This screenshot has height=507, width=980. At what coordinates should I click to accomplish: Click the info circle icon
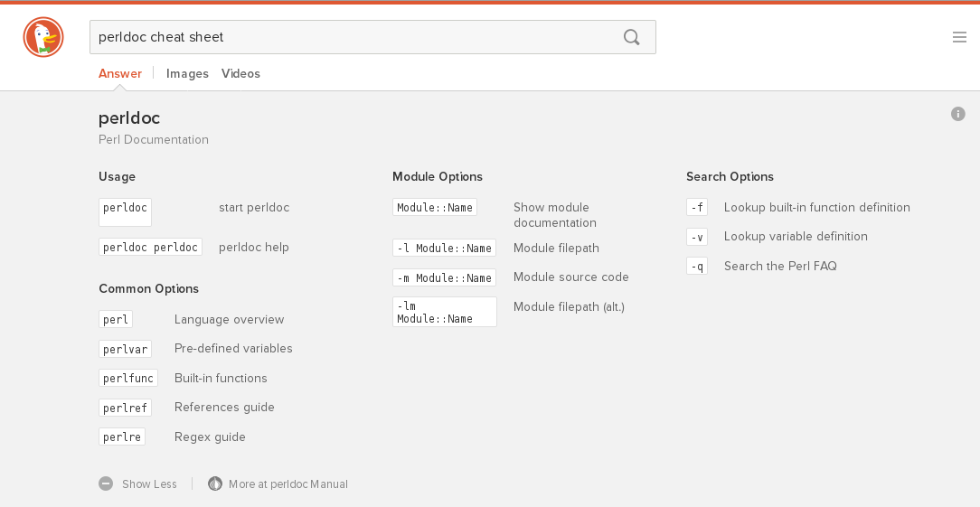pyautogui.click(x=958, y=114)
